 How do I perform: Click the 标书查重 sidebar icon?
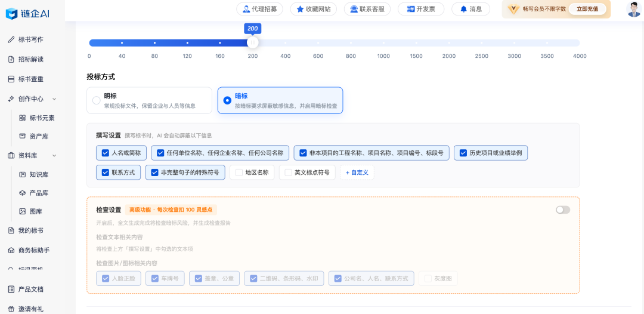pos(11,79)
